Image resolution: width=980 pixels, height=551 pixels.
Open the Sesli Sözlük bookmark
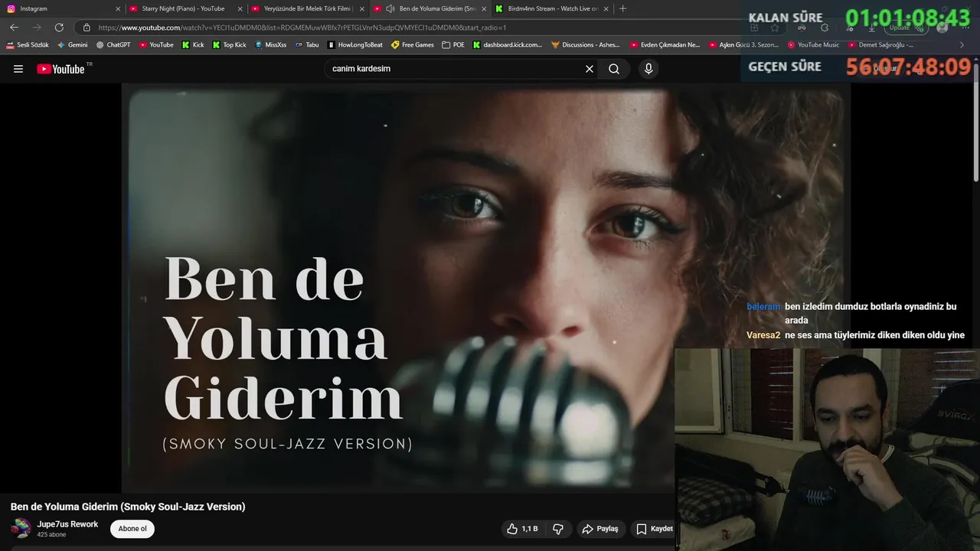coord(28,45)
